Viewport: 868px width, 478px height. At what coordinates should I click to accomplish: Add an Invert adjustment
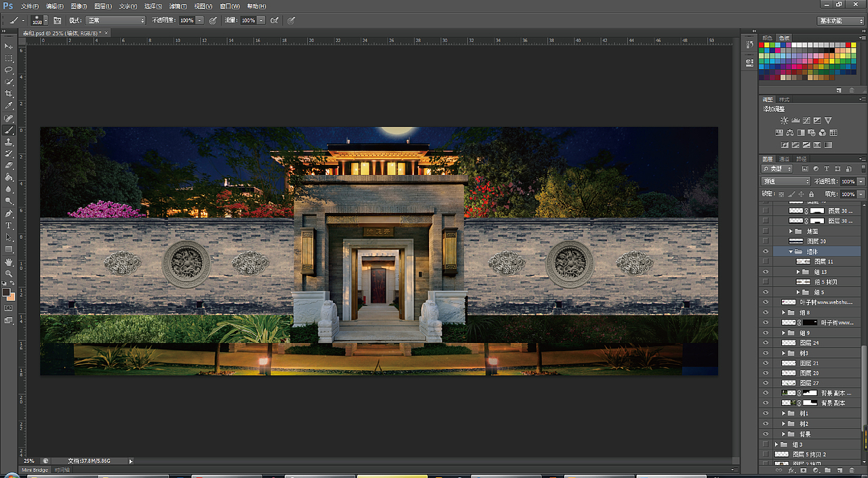[x=785, y=144]
